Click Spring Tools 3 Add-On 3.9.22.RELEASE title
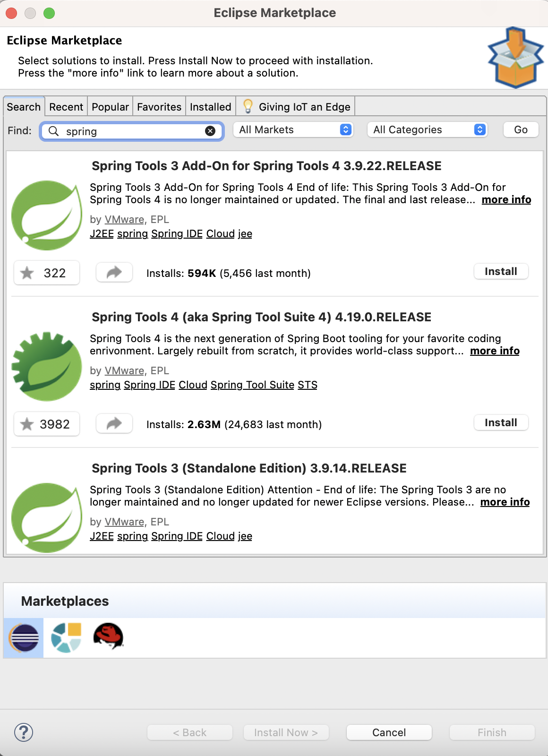 click(266, 165)
